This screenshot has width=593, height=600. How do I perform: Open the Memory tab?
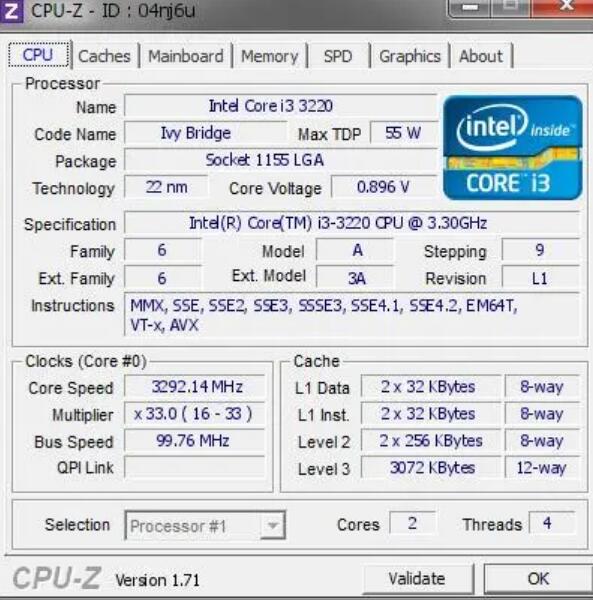point(270,56)
